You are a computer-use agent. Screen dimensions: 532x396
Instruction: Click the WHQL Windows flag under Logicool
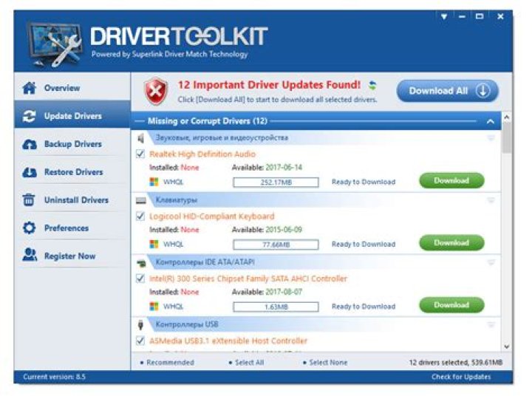(x=154, y=245)
